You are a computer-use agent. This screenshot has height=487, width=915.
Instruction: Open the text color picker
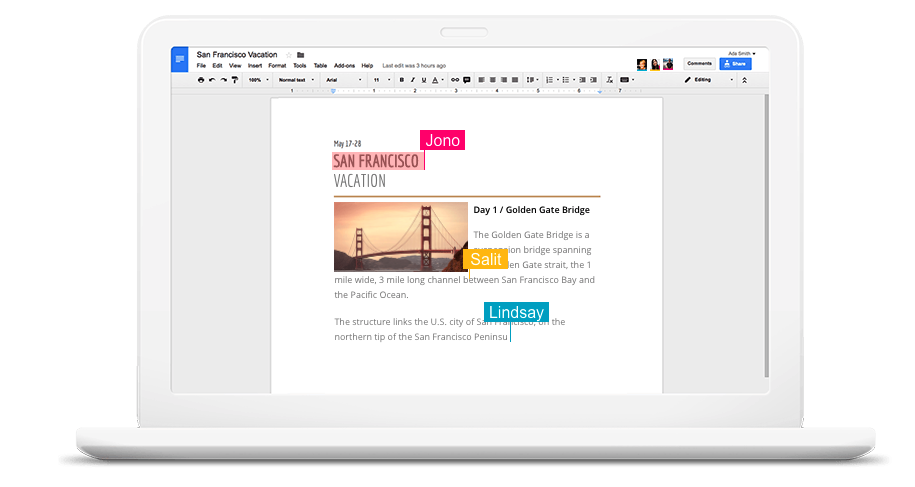tap(436, 80)
